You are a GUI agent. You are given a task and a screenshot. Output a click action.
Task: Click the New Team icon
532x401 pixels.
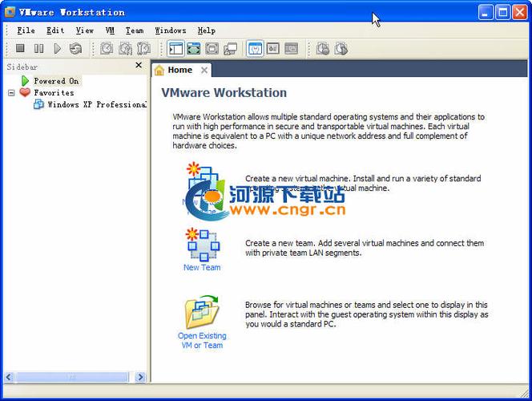tap(203, 244)
